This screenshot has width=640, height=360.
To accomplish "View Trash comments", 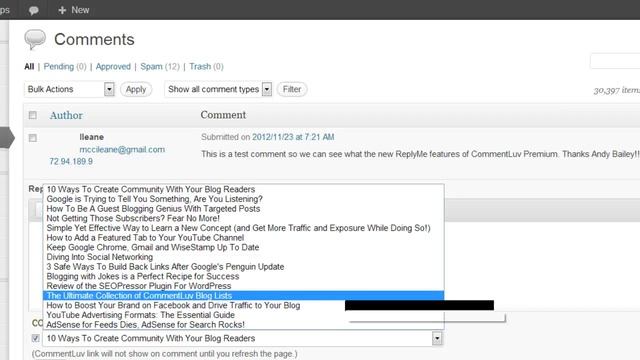I will point(200,67).
